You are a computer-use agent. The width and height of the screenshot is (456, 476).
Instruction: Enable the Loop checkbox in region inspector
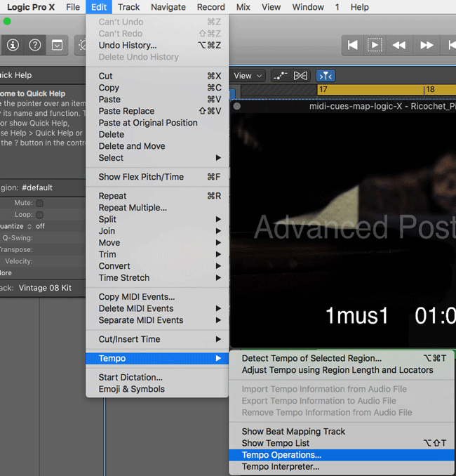pos(39,215)
